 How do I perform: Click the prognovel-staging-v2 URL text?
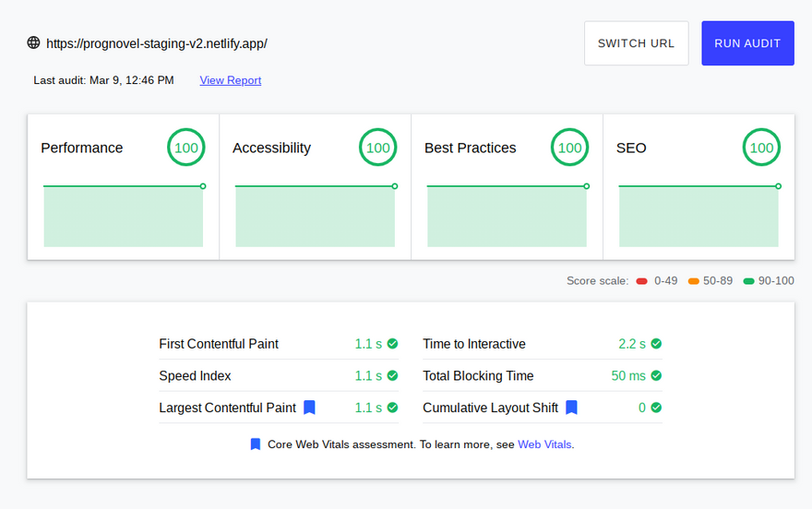click(x=156, y=43)
